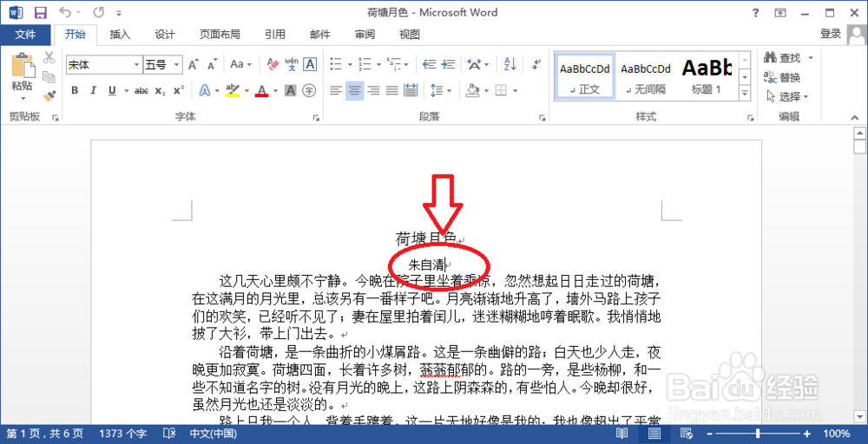Screen dimensions: 868x444
Task: Click the Cut scissors icon
Action: [x=49, y=57]
